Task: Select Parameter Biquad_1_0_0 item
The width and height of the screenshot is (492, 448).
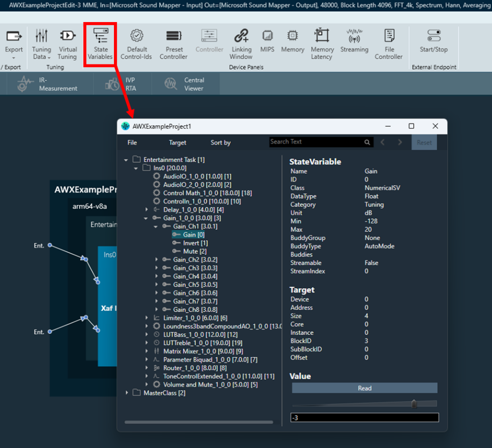Action: 210,359
